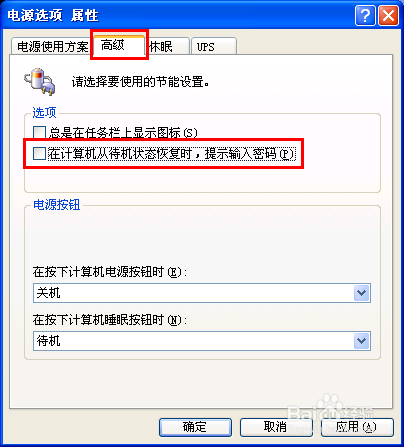404x447 pixels.
Task: Click the 关机 combo box field
Action: (202, 293)
